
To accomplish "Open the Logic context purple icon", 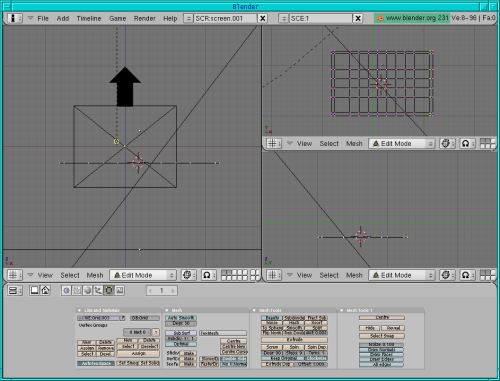I will pyautogui.click(x=66, y=291).
